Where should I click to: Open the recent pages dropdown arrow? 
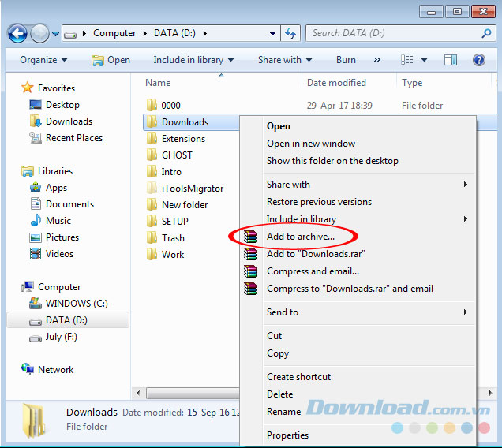click(55, 34)
